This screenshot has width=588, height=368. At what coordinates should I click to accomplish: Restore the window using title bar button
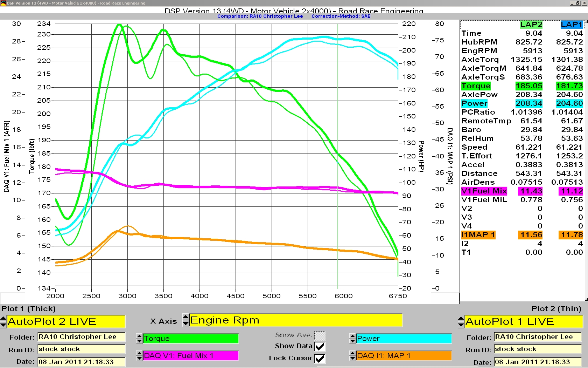[x=578, y=3]
